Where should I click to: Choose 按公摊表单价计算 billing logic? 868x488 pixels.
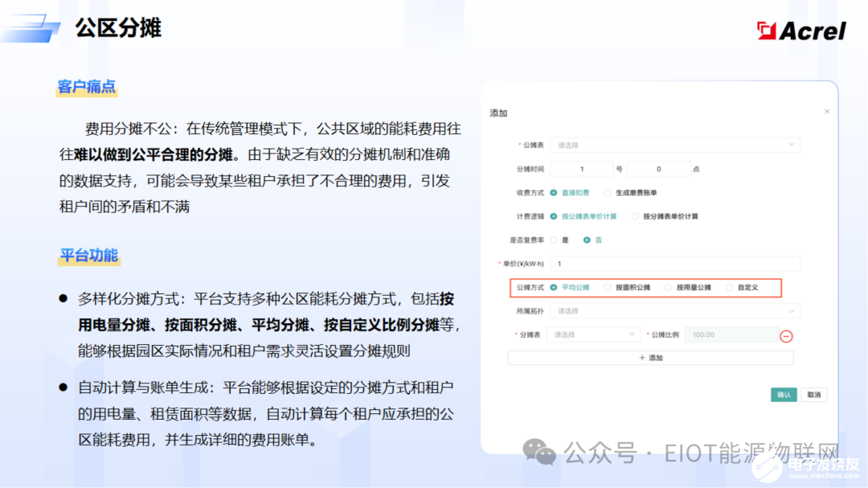point(583,216)
